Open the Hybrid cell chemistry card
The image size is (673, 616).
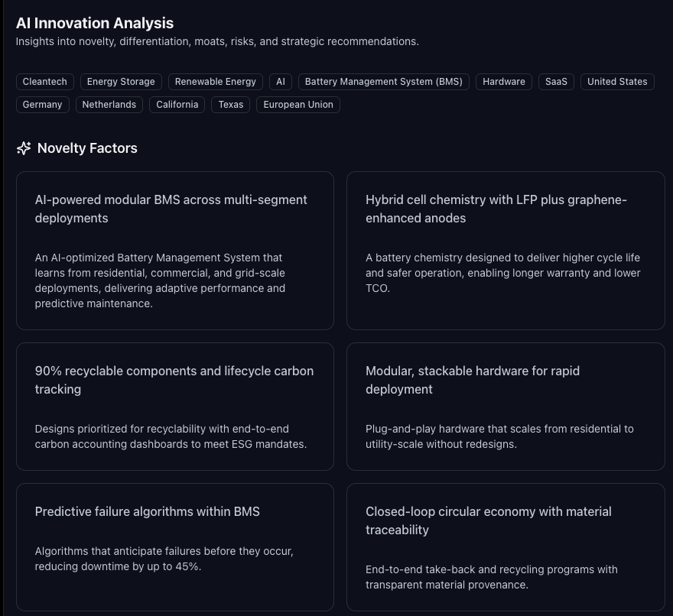click(506, 251)
